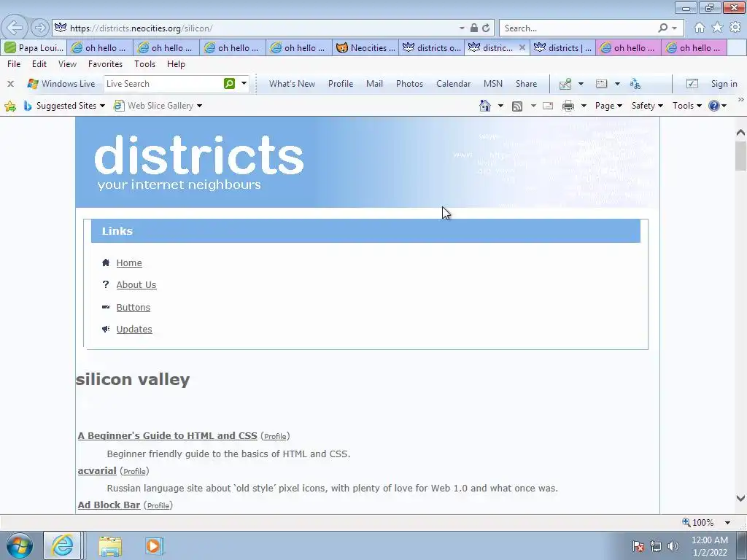Open the Buttons link
747x560 pixels.
coord(133,308)
